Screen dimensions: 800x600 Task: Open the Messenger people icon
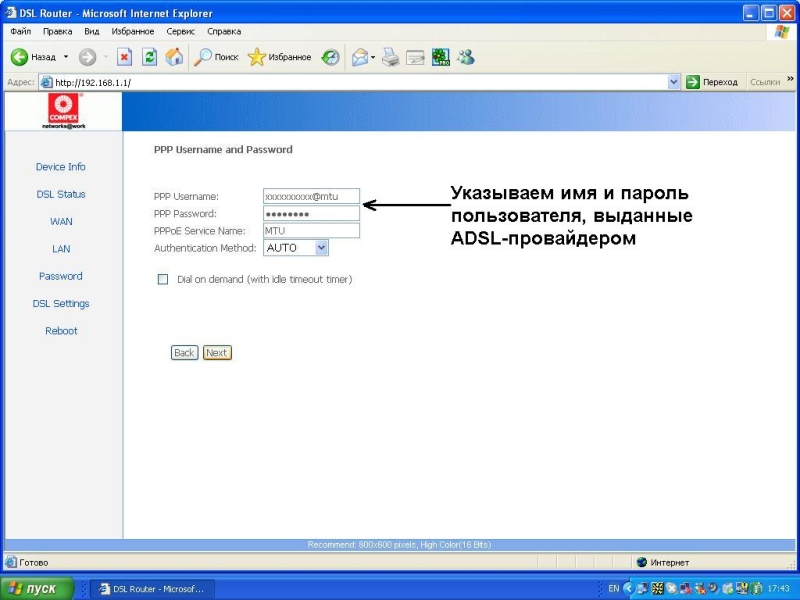[465, 57]
